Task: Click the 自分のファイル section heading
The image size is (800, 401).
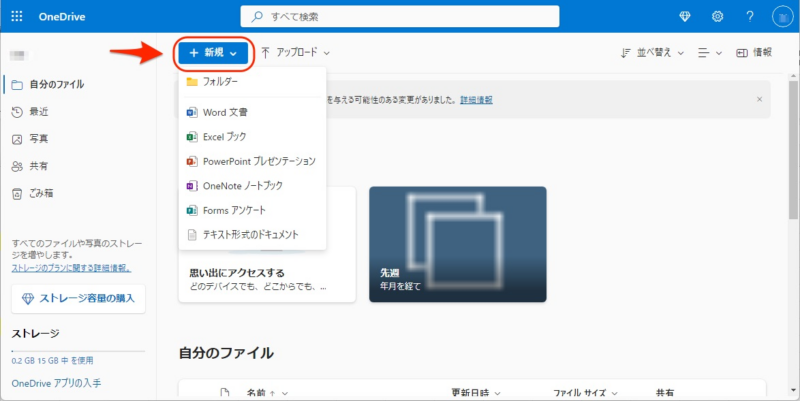Action: click(x=226, y=353)
